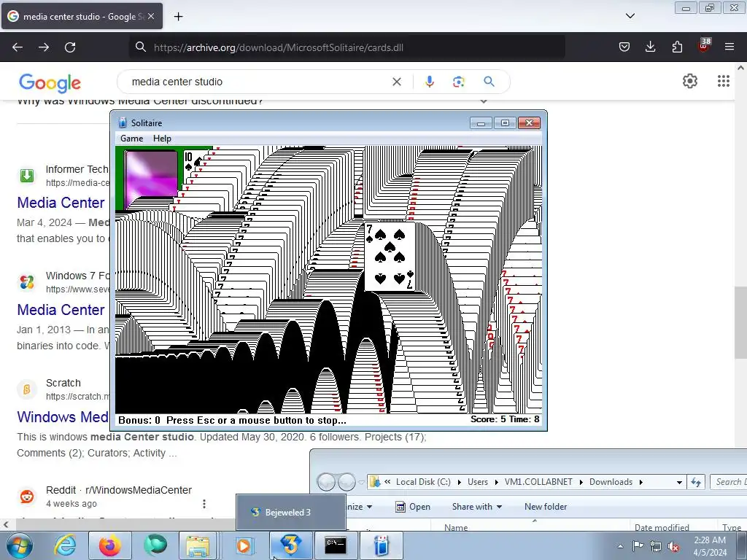Open the taskbar clock showing 2:28 AM
Viewport: 747px width, 560px height.
pos(710,546)
